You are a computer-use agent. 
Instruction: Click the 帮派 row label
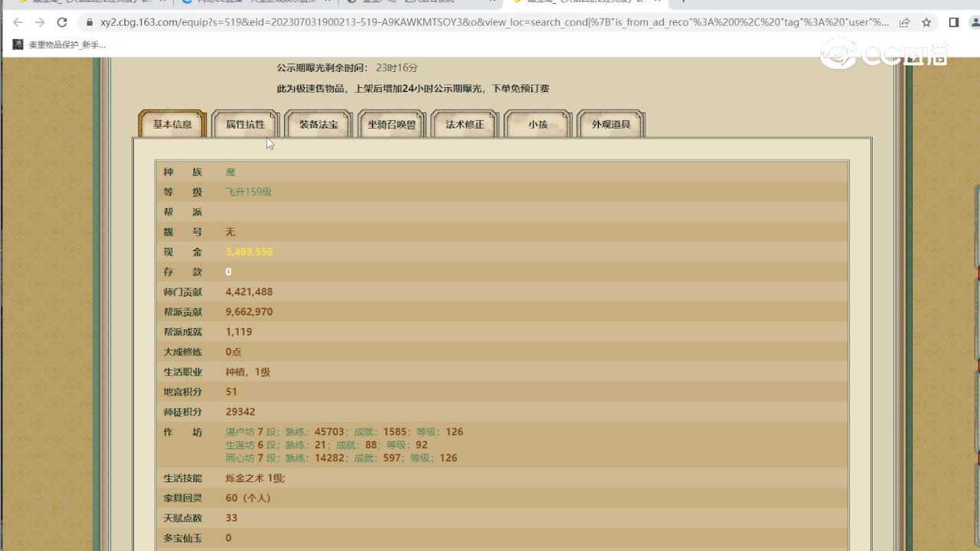tap(183, 212)
